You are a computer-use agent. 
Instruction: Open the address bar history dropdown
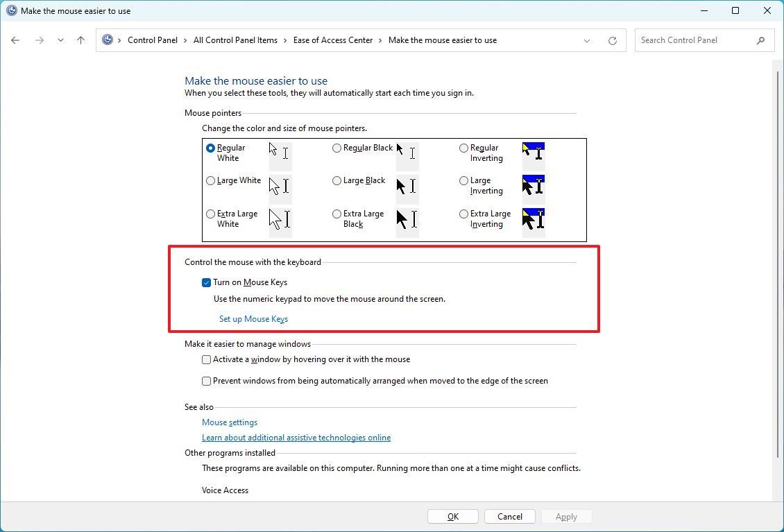587,40
